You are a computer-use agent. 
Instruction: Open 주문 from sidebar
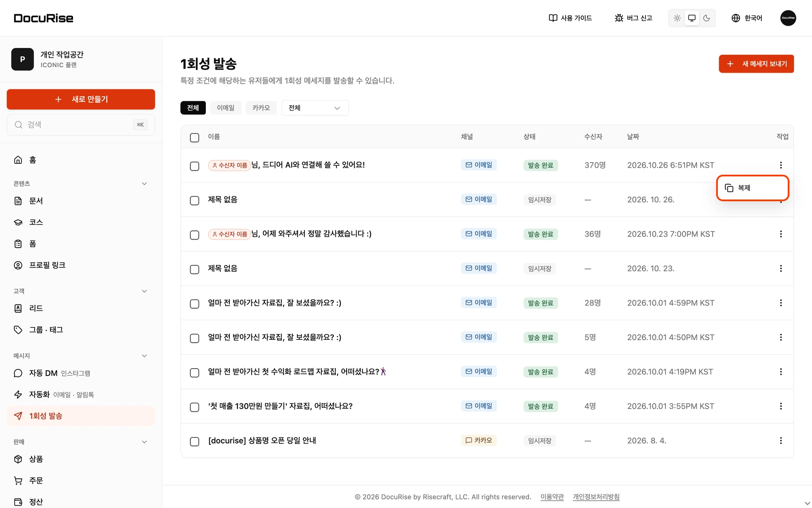tap(81, 480)
